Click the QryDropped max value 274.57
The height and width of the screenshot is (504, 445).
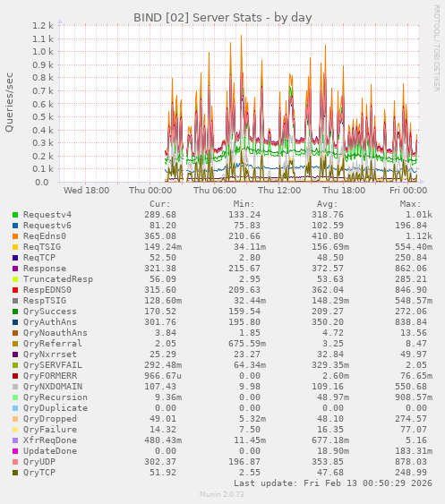pyautogui.click(x=411, y=419)
